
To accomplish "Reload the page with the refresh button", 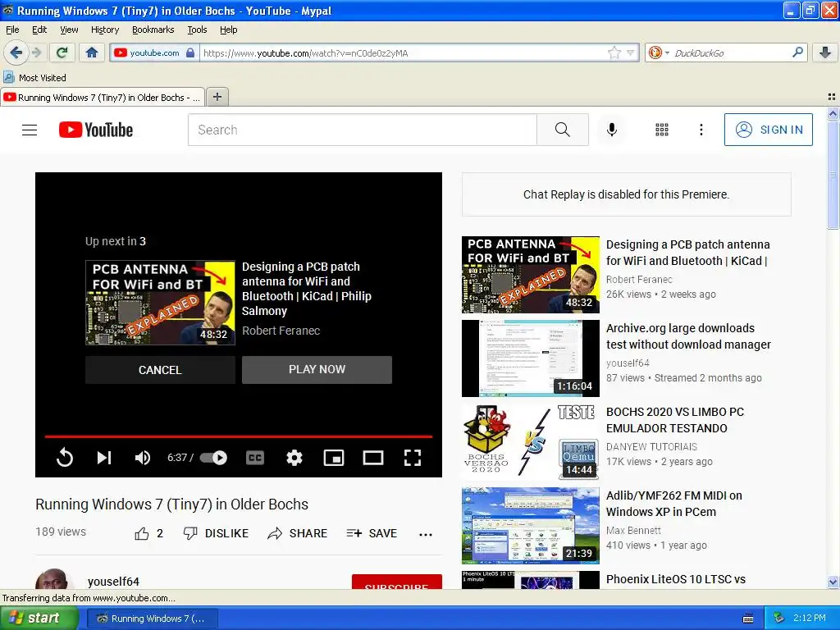I will [62, 52].
